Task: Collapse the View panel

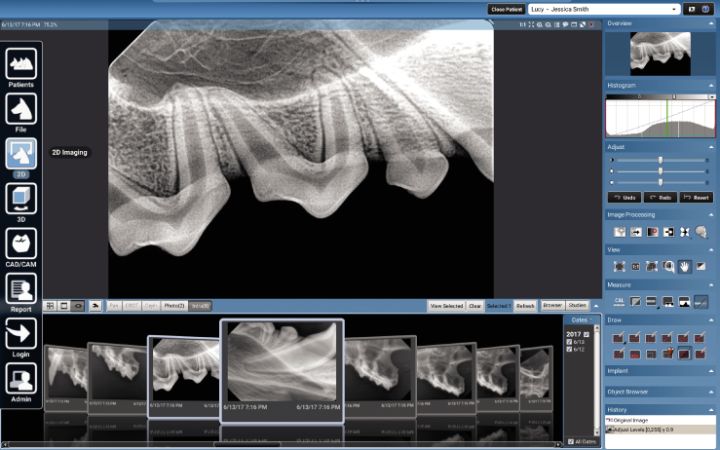Action: tap(711, 250)
